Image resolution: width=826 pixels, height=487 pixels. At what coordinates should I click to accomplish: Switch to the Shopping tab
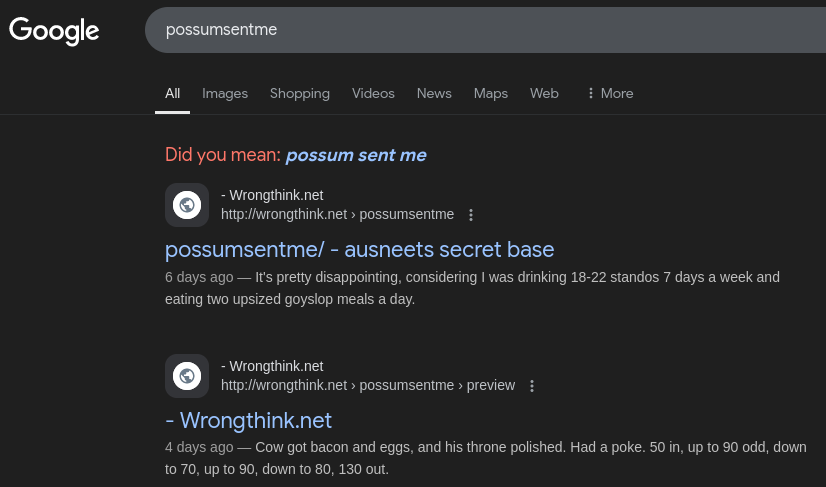pos(300,93)
